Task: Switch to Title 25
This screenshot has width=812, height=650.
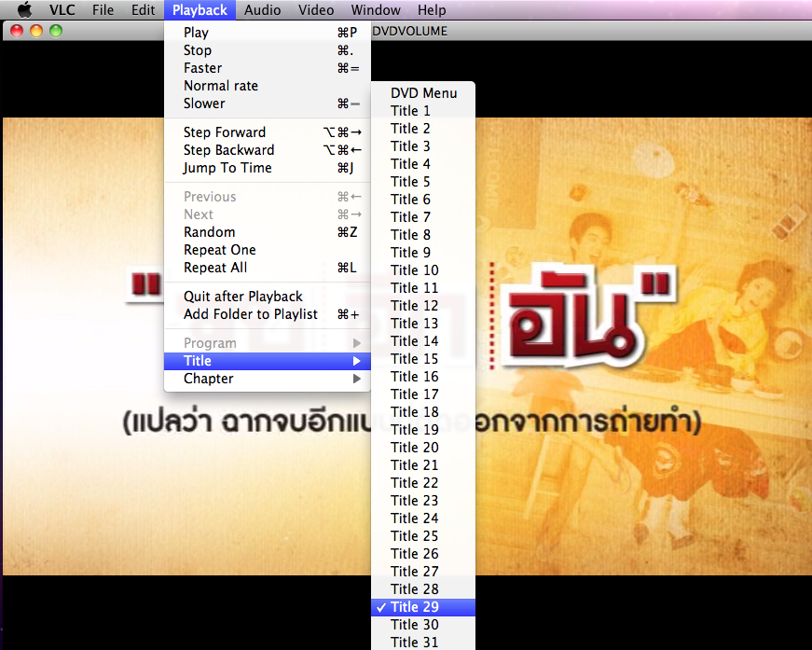Action: point(423,536)
